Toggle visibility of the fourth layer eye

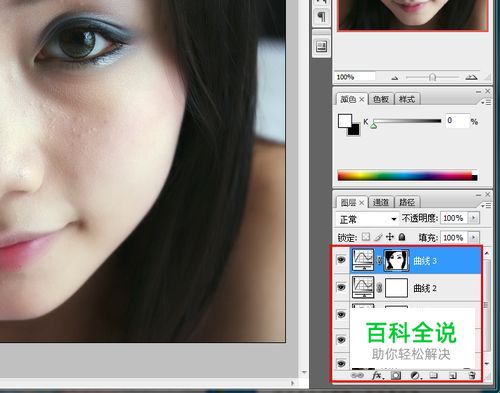tap(341, 340)
